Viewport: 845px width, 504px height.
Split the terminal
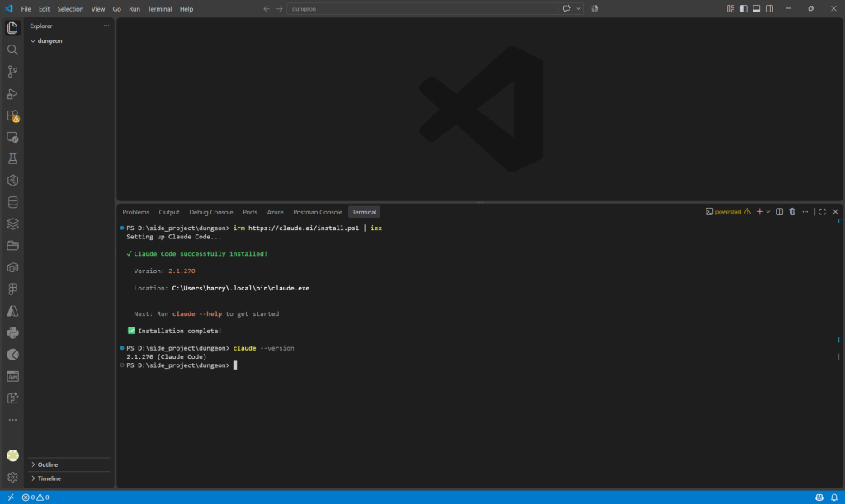(x=779, y=212)
